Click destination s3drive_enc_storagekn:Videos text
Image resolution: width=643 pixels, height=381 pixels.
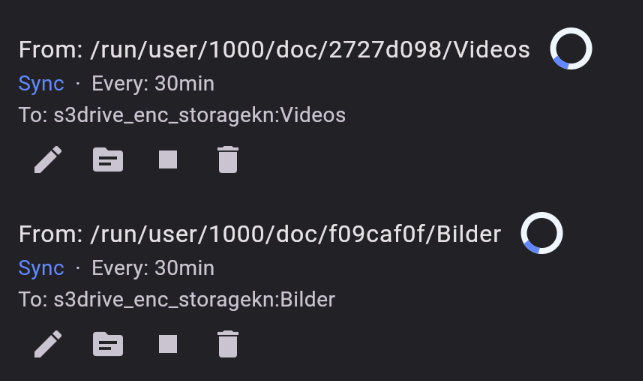[200, 115]
